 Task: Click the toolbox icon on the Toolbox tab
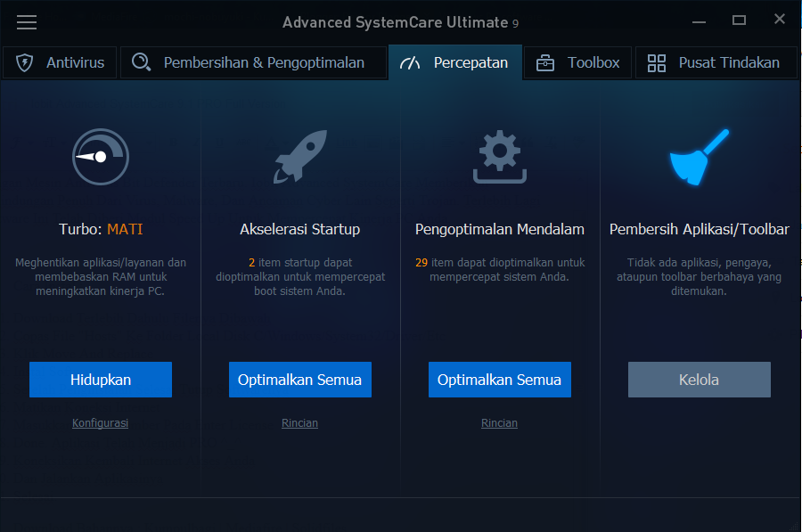(x=545, y=62)
